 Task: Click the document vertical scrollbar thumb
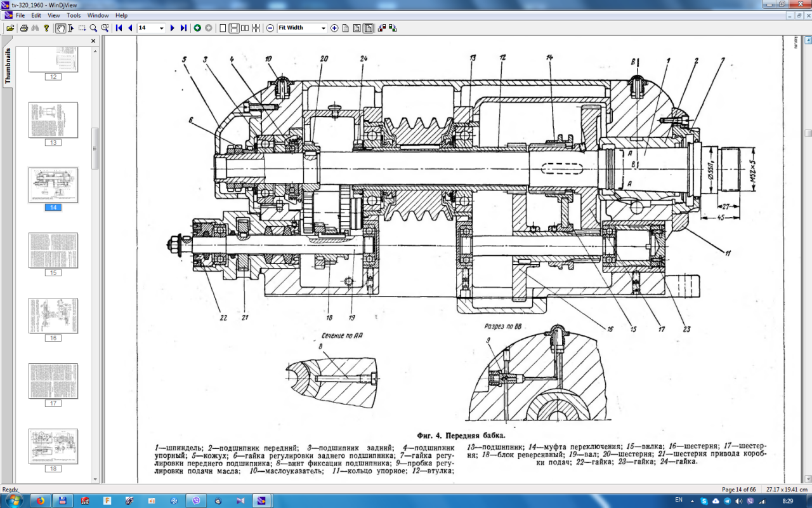tap(808, 133)
